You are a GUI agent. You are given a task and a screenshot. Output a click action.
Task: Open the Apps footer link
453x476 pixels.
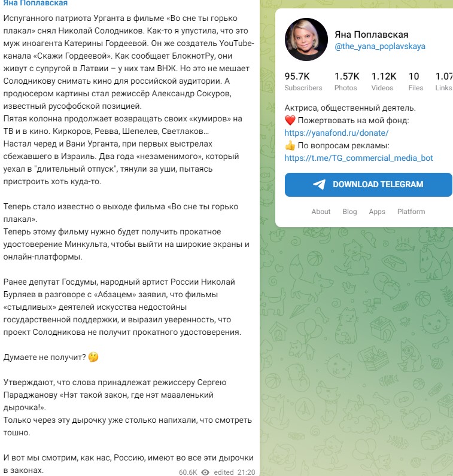tap(377, 212)
